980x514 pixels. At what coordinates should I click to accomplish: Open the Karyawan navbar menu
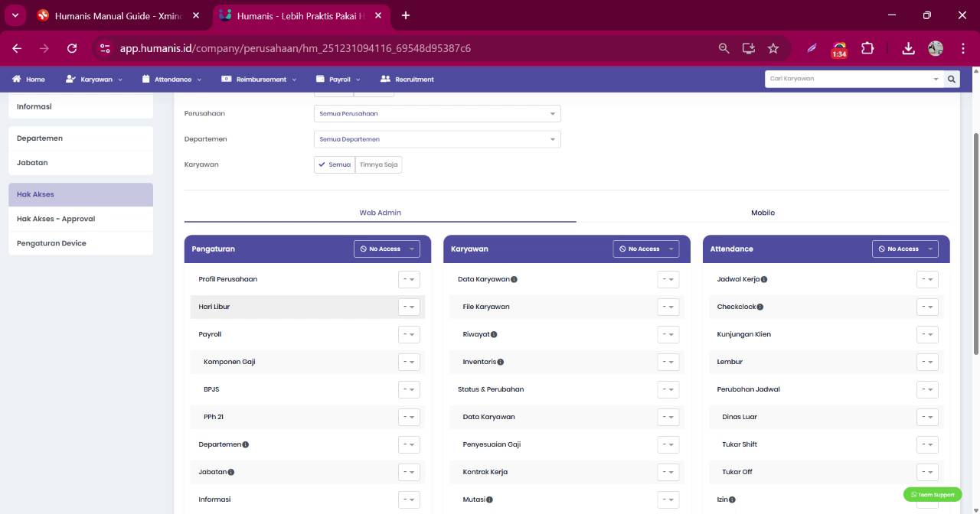(94, 79)
